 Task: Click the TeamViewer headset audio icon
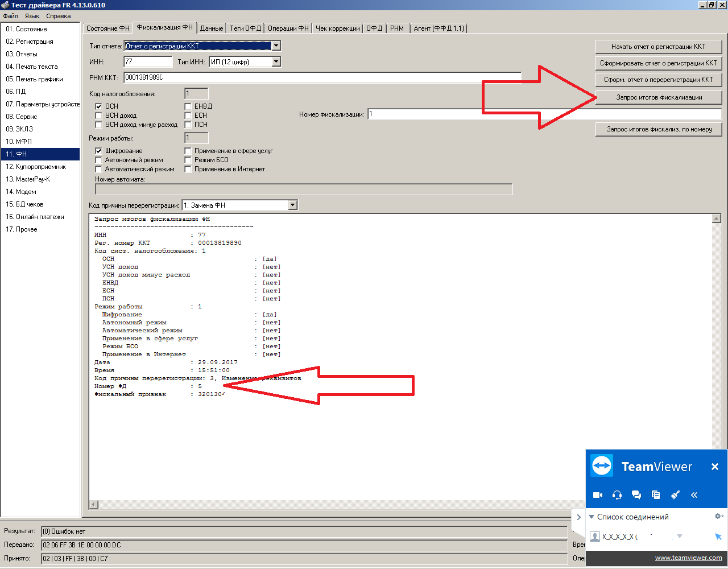tap(617, 495)
